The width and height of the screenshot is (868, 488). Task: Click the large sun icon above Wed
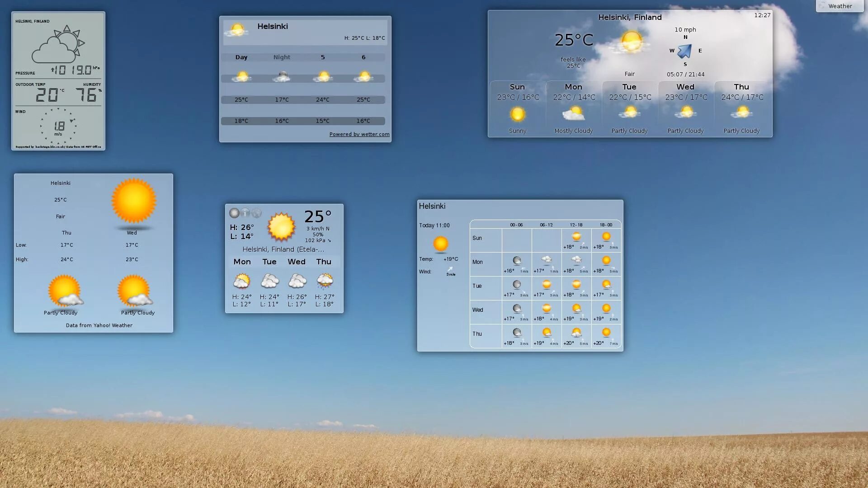pyautogui.click(x=133, y=201)
